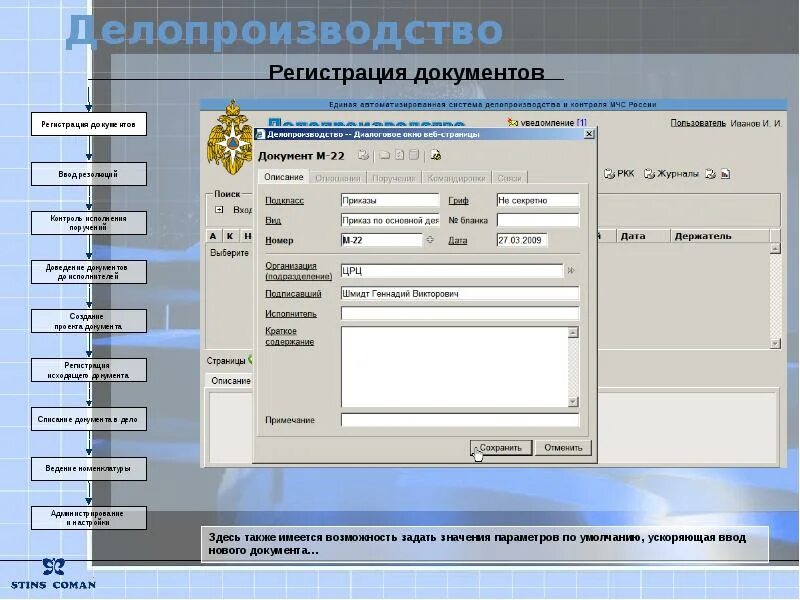Open the Подкласс link label
This screenshot has width=800, height=600.
tap(284, 201)
